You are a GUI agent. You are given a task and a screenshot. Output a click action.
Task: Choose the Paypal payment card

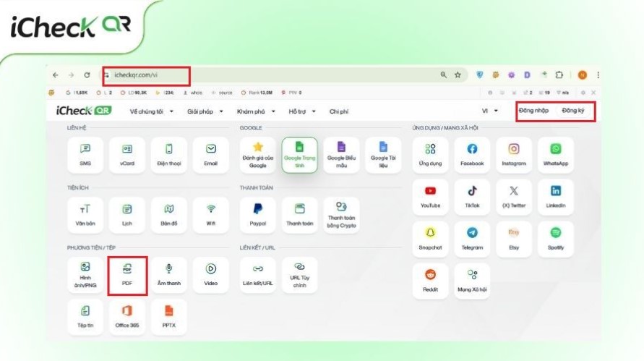coord(258,215)
